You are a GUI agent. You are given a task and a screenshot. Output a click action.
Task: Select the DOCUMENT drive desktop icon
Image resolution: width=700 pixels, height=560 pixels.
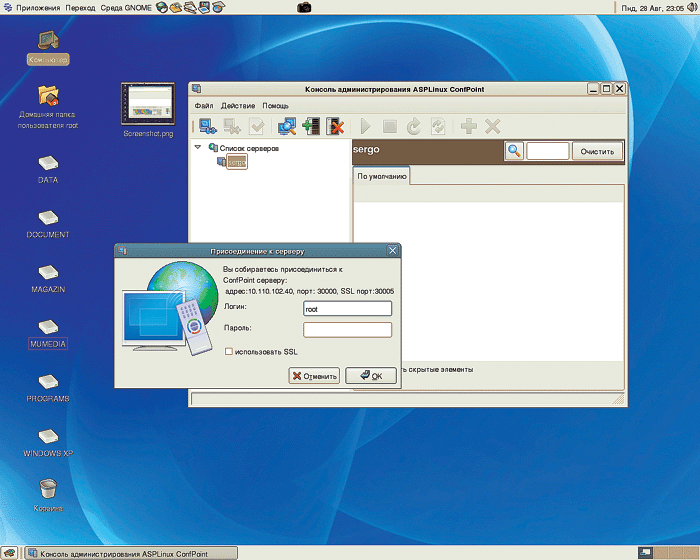(48, 224)
